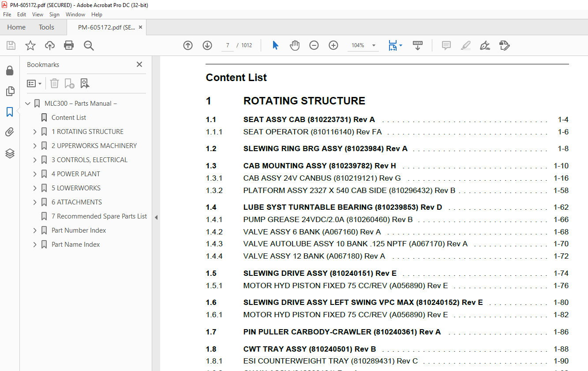Open the Layers panel icon

pos(10,153)
